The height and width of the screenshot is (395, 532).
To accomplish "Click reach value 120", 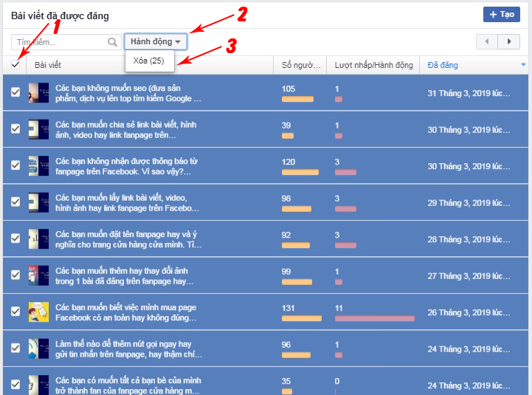I will click(289, 162).
